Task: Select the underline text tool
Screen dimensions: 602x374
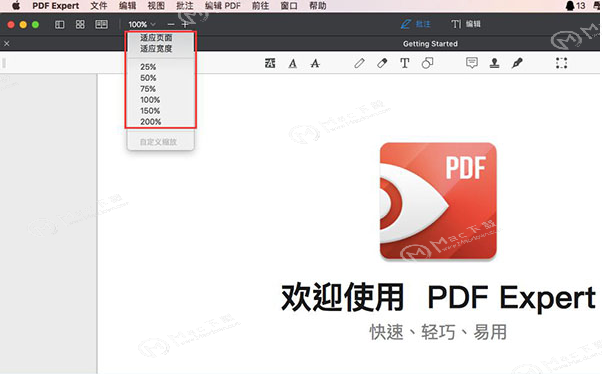Action: pos(293,63)
